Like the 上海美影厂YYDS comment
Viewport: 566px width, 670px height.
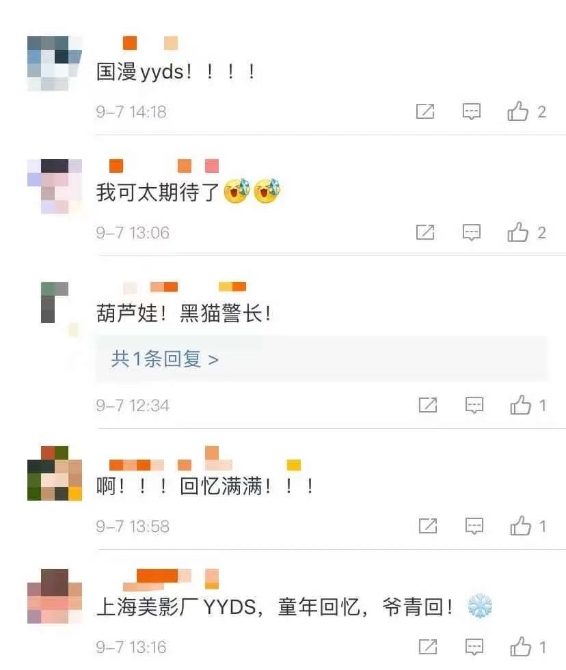point(520,647)
